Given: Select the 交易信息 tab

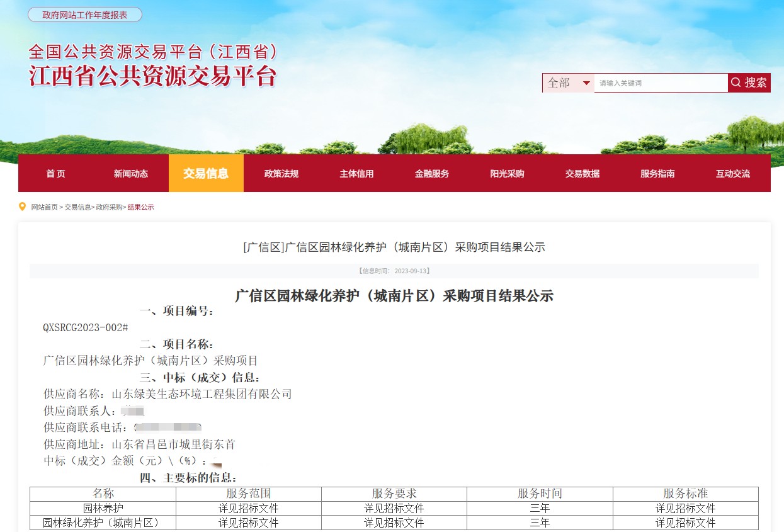Looking at the screenshot, I should click(206, 174).
